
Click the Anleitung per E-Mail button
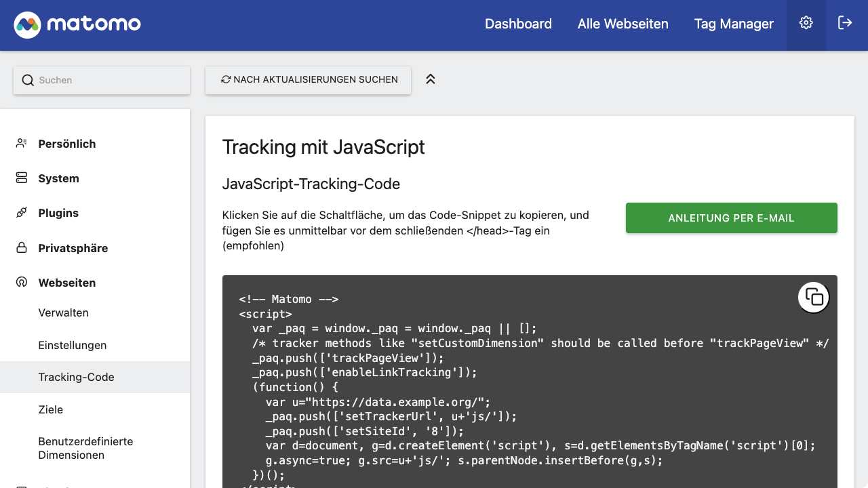[732, 218]
